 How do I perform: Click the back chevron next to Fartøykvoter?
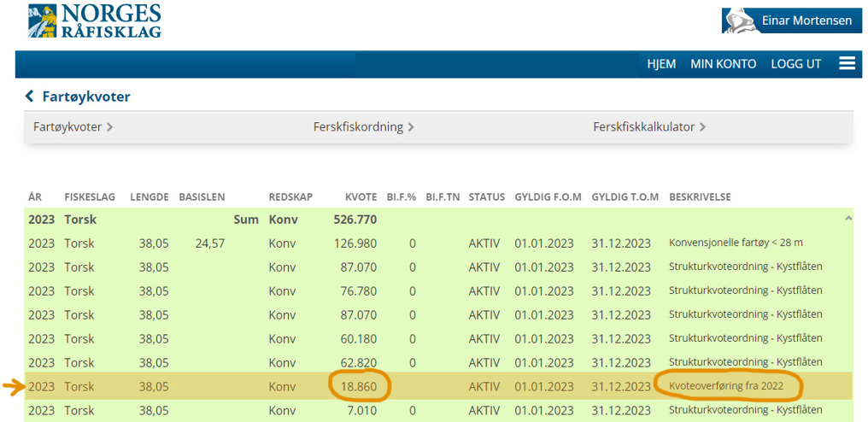(30, 97)
